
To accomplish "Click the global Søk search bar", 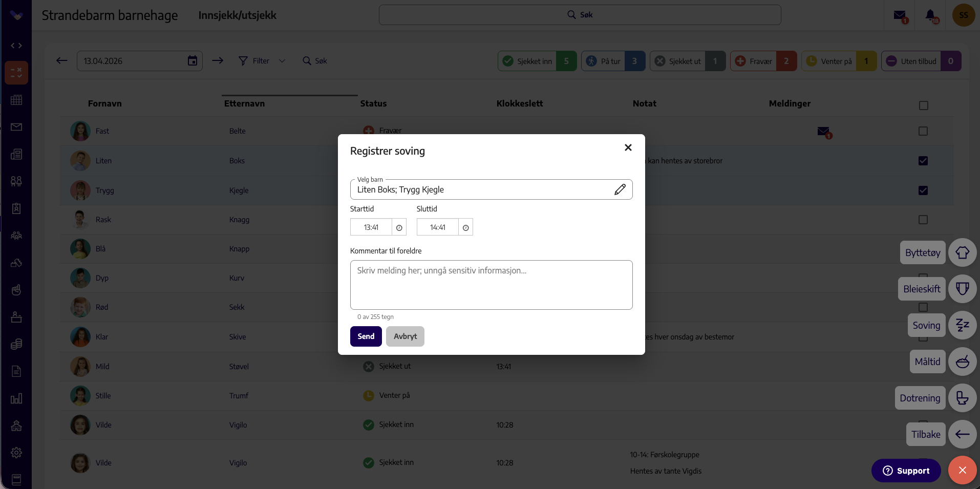I will tap(580, 15).
